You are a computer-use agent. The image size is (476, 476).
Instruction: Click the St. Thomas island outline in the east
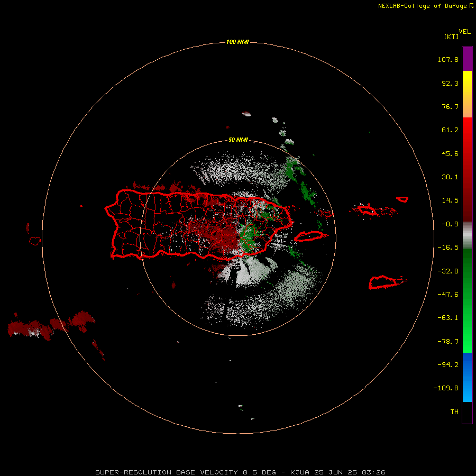point(368,210)
